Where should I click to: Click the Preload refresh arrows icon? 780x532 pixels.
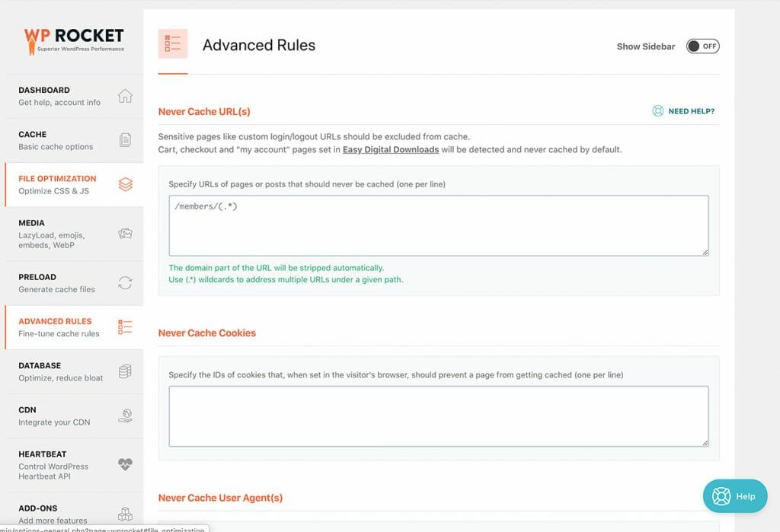(x=125, y=282)
